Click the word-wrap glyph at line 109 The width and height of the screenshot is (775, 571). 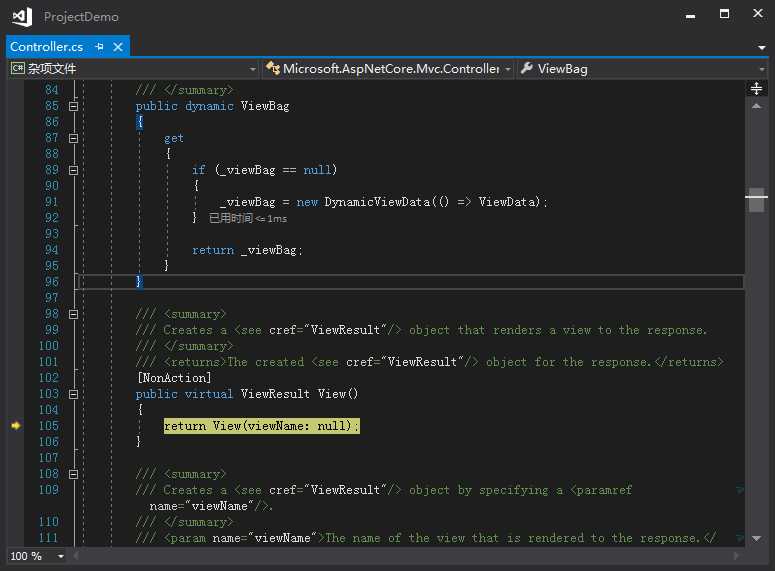[739, 490]
